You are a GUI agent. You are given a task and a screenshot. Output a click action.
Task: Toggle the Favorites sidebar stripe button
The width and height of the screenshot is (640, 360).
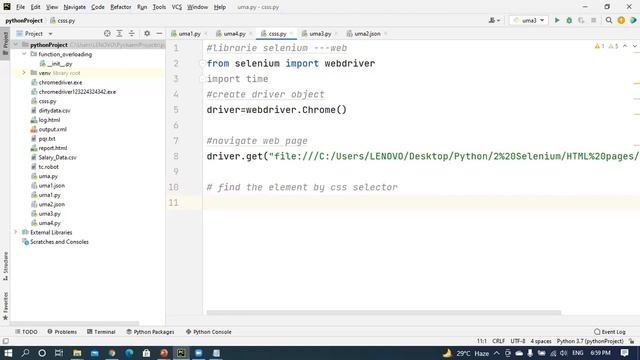point(5,306)
